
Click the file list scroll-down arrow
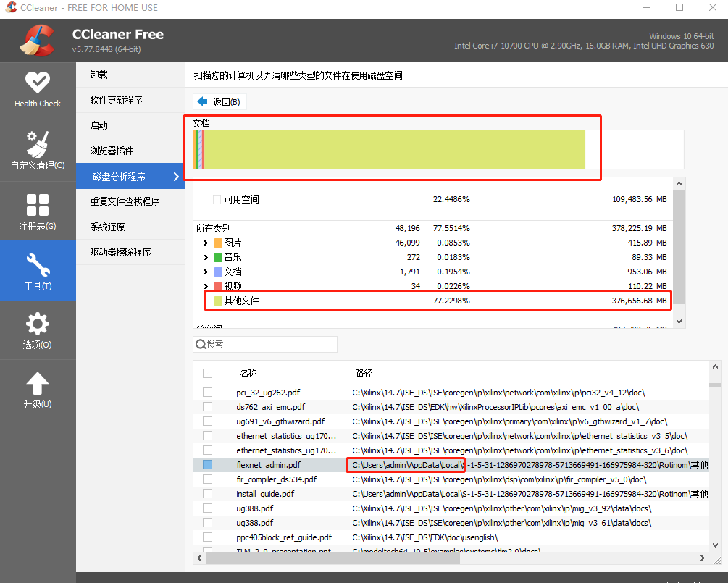point(716,545)
